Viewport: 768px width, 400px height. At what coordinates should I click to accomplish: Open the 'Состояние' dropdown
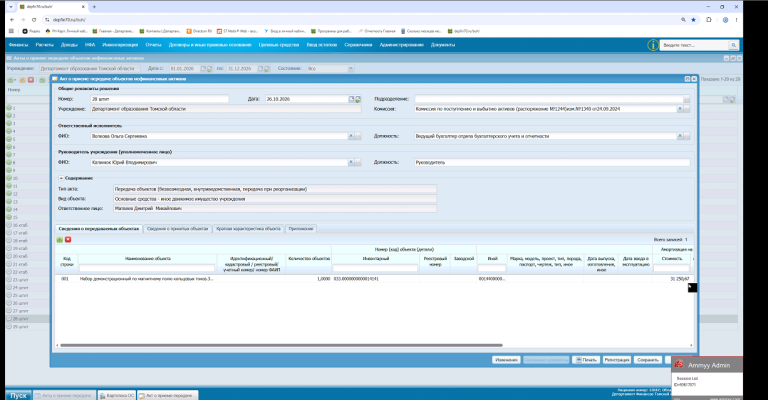[351, 69]
